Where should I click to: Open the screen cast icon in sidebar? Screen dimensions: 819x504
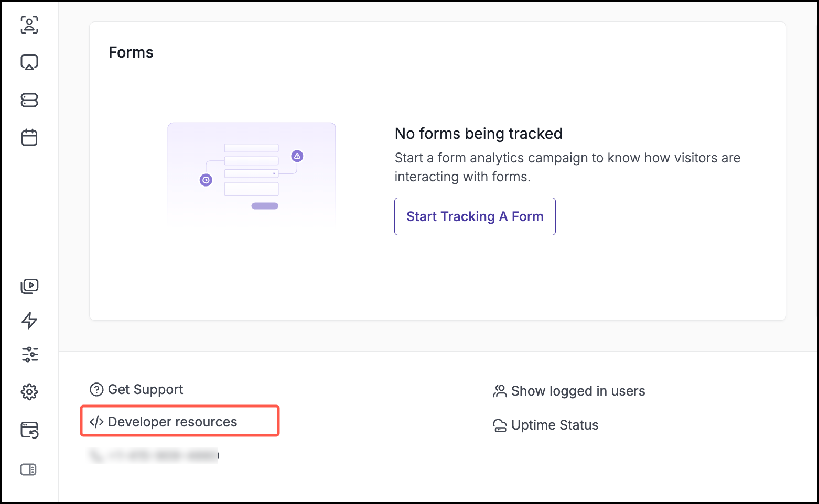point(29,62)
